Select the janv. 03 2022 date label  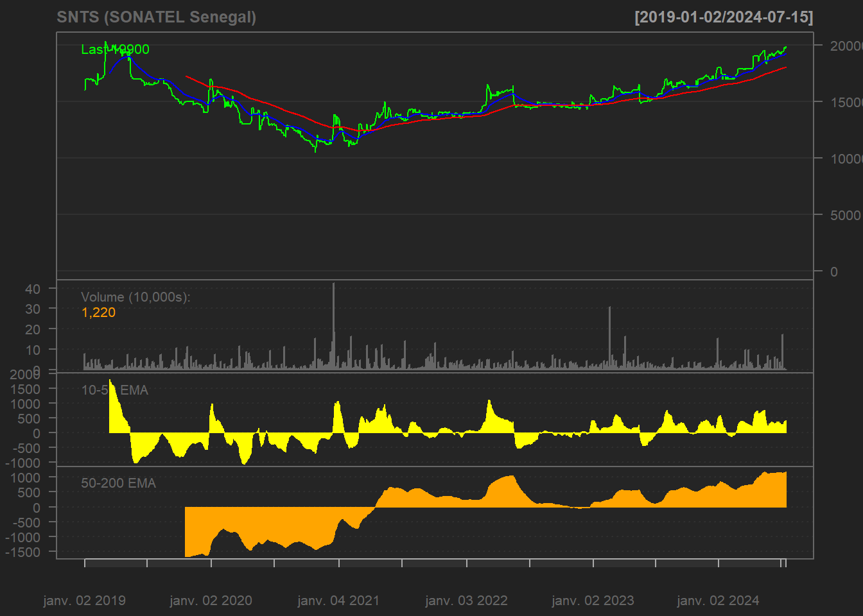(x=466, y=601)
